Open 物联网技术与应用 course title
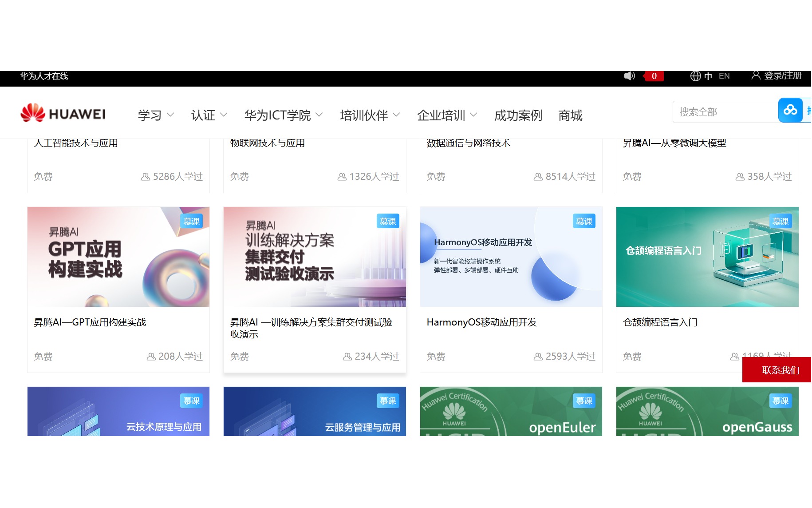The image size is (812, 508). (268, 143)
